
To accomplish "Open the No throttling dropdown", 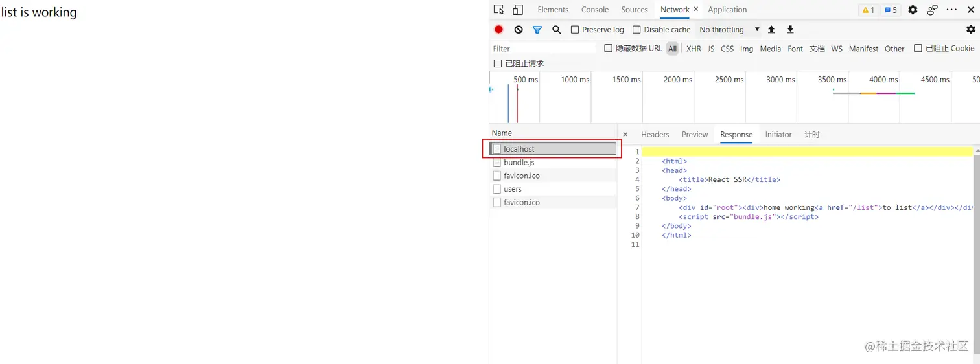I will (729, 30).
